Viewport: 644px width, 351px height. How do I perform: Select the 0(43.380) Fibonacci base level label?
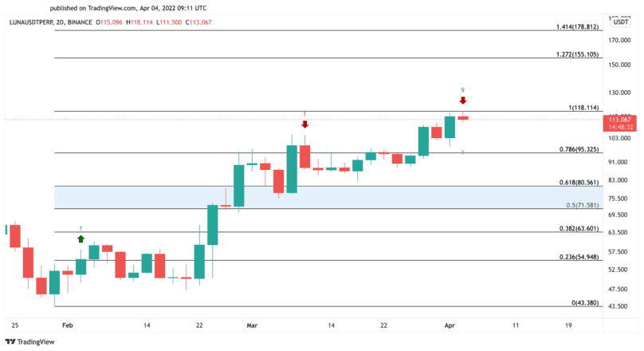point(585,303)
